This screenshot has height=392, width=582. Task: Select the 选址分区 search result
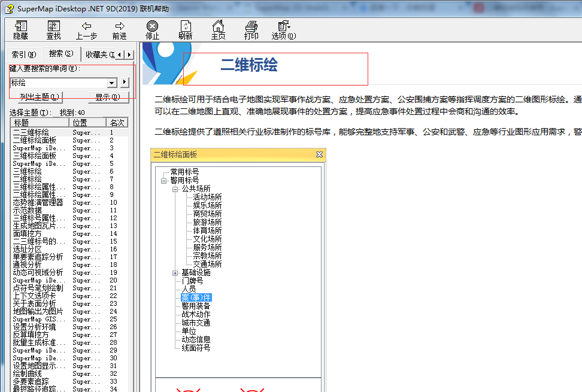tap(27, 249)
